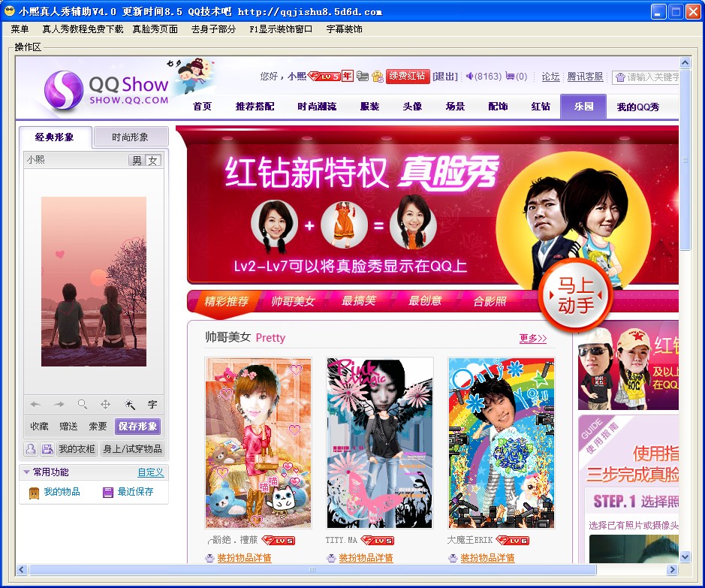This screenshot has height=588, width=705.
Task: Click the keyword search input field
Action: pos(646,77)
